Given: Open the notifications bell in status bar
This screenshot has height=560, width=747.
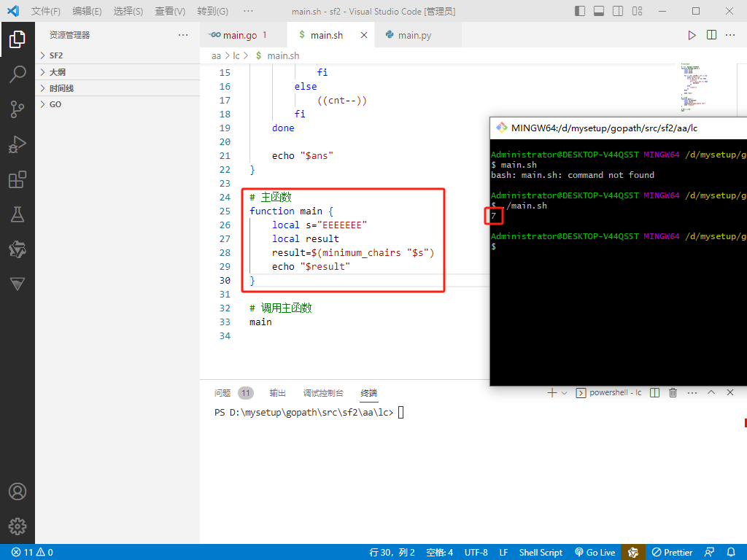Looking at the screenshot, I should point(731,553).
